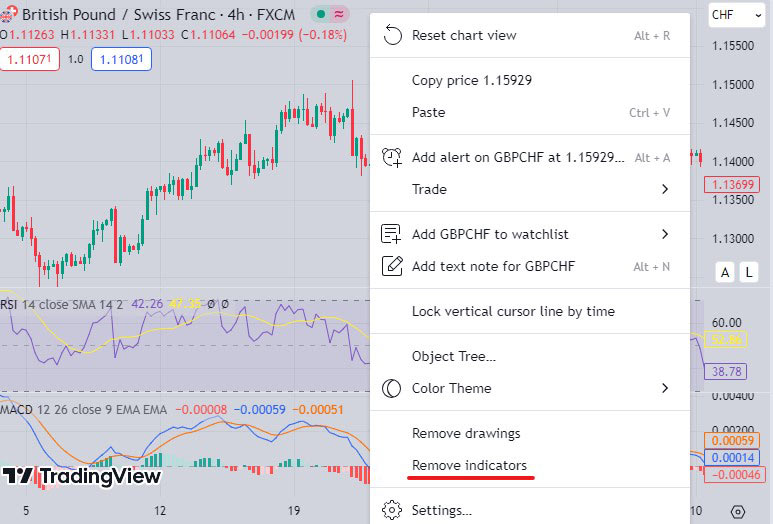The height and width of the screenshot is (524, 773).
Task: Click the MACD 12 26 close 9 EMA legend
Action: click(84, 409)
